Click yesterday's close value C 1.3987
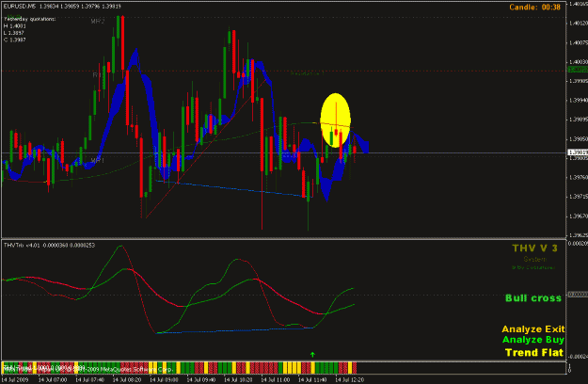The image size is (588, 384). [15, 40]
